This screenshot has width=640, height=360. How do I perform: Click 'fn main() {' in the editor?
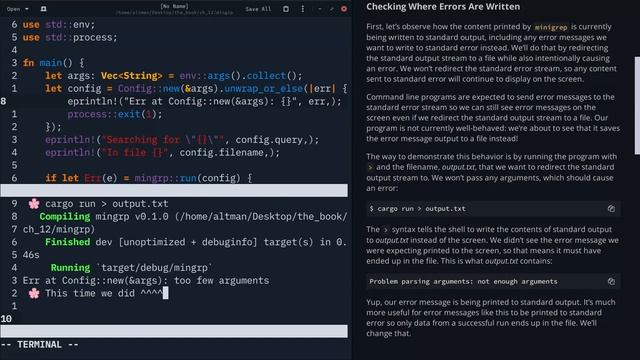pos(53,63)
